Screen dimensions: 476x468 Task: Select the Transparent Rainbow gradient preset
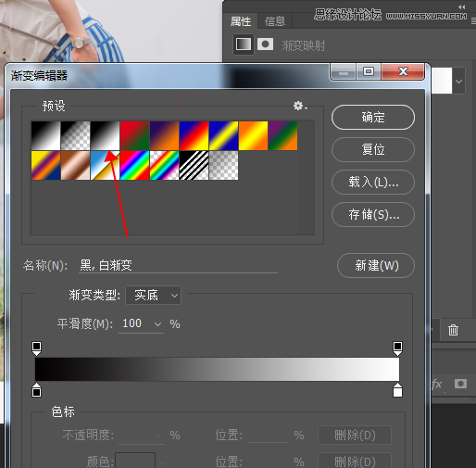coord(164,165)
